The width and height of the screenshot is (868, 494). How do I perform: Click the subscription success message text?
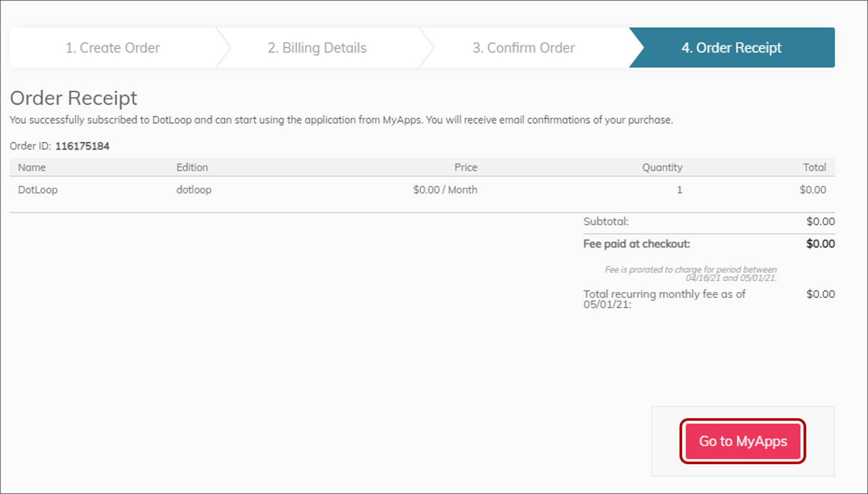click(x=341, y=120)
